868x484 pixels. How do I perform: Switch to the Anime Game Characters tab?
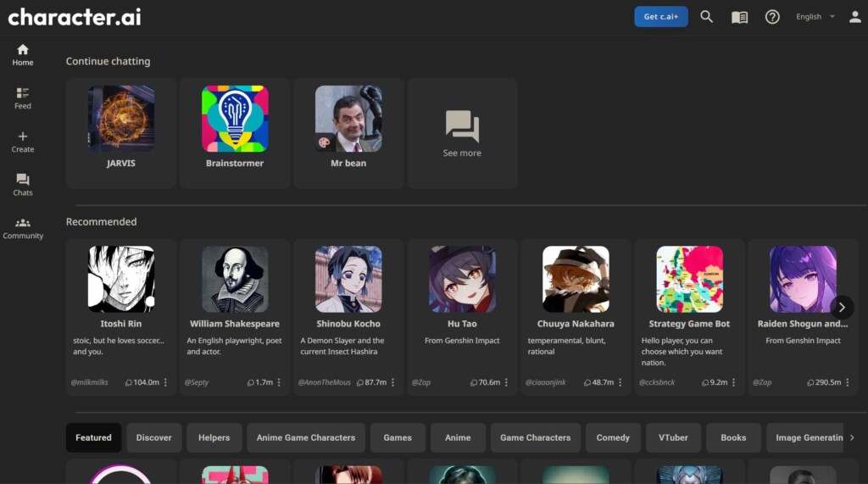[x=306, y=437]
